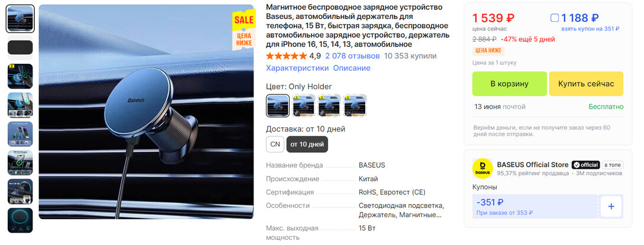Open the BASEUS store logo
Screen dimensions: 644x245
click(483, 169)
